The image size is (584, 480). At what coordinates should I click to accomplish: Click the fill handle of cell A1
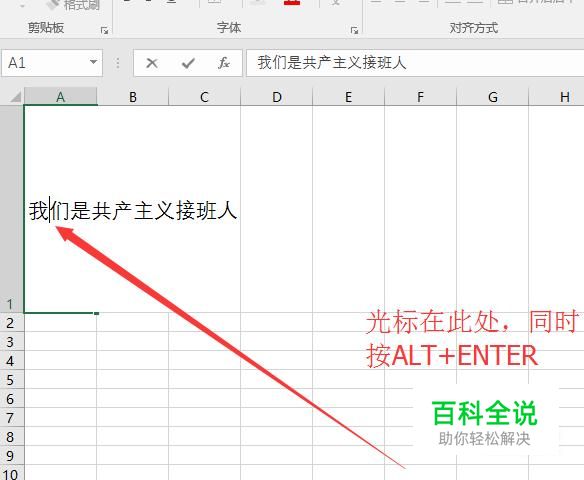coord(96,313)
